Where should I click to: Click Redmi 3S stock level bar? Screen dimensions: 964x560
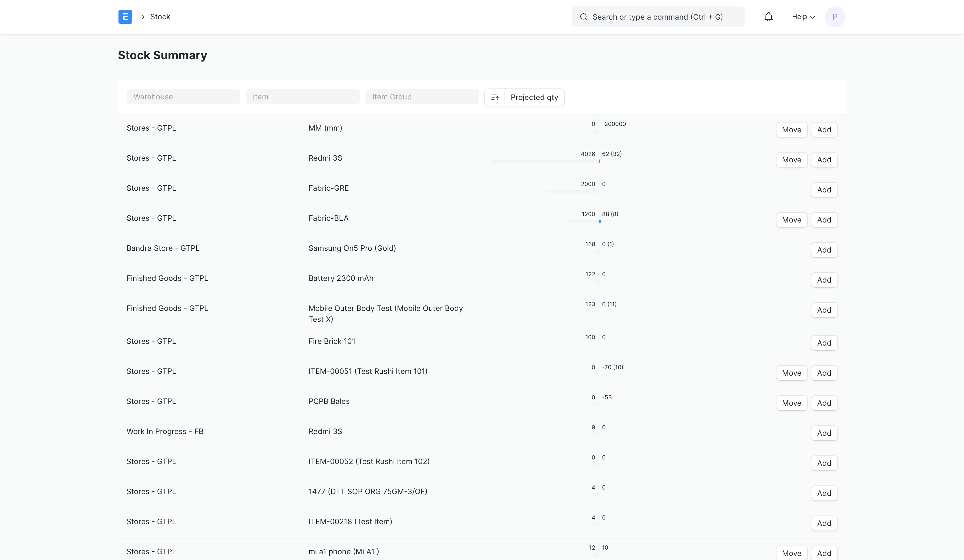pos(545,162)
